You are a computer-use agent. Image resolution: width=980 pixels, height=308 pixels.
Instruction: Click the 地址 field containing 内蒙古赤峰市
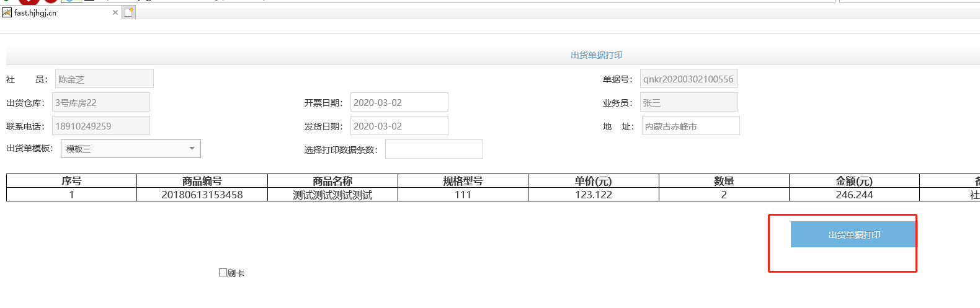691,126
